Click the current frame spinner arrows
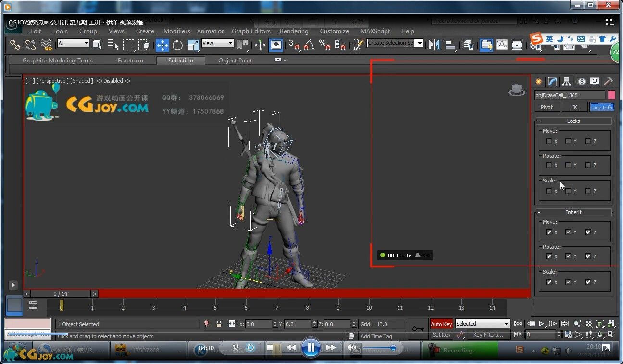 point(559,334)
